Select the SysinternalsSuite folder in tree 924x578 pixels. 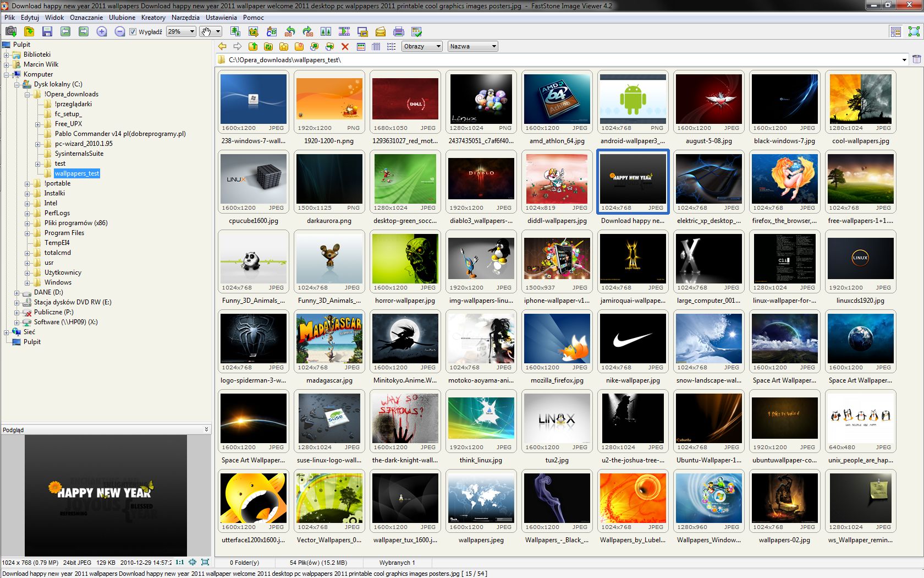point(79,154)
